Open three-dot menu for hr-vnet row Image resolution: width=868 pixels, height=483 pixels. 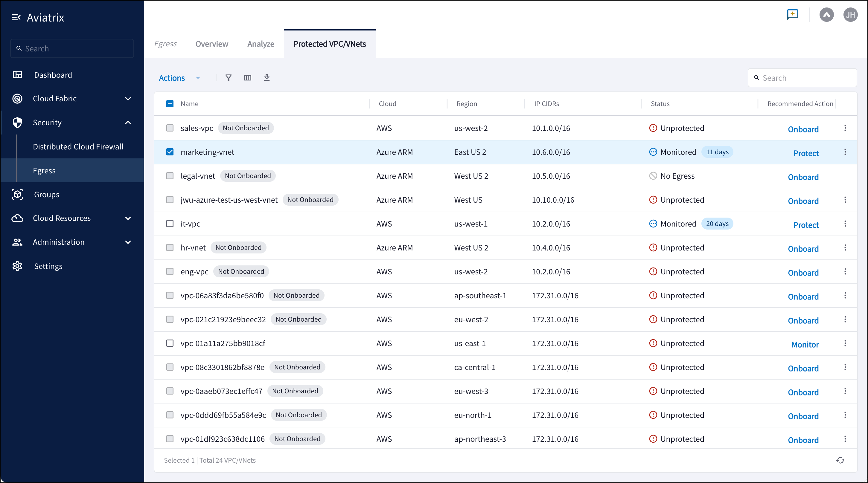point(845,247)
